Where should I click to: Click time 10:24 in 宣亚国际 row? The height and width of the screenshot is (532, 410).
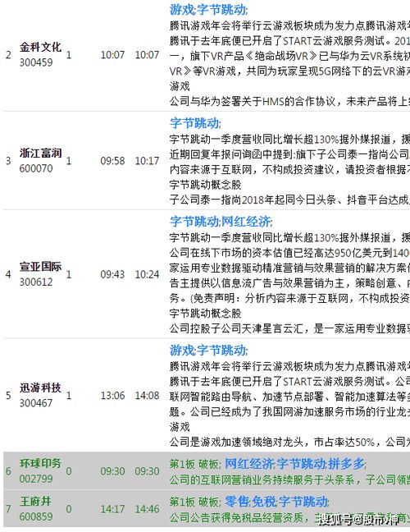[147, 274]
